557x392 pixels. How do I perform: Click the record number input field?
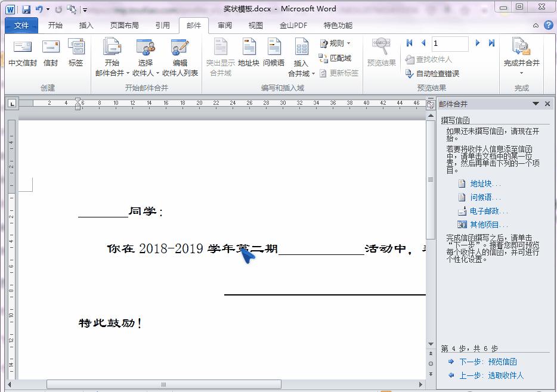450,43
